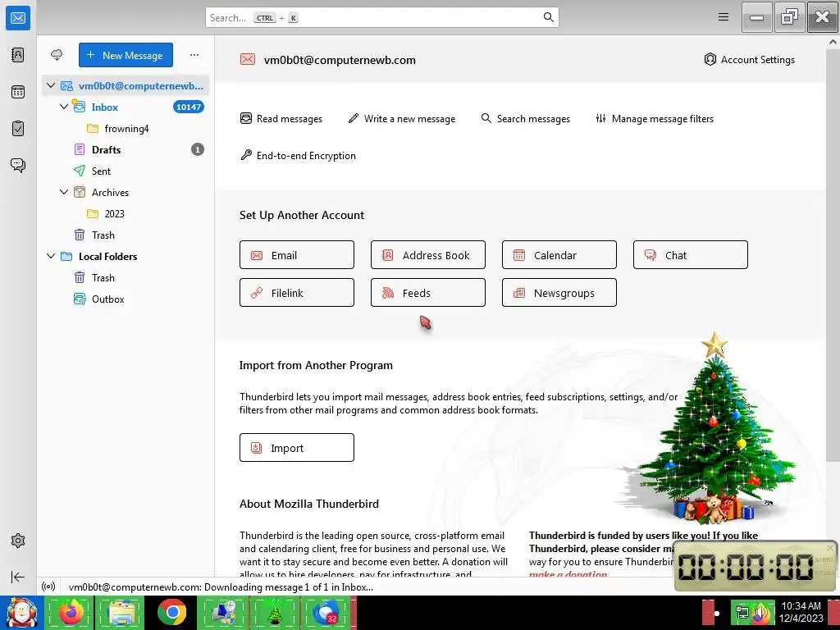This screenshot has height=630, width=840.
Task: Open the Tasks space icon
Action: tap(18, 129)
